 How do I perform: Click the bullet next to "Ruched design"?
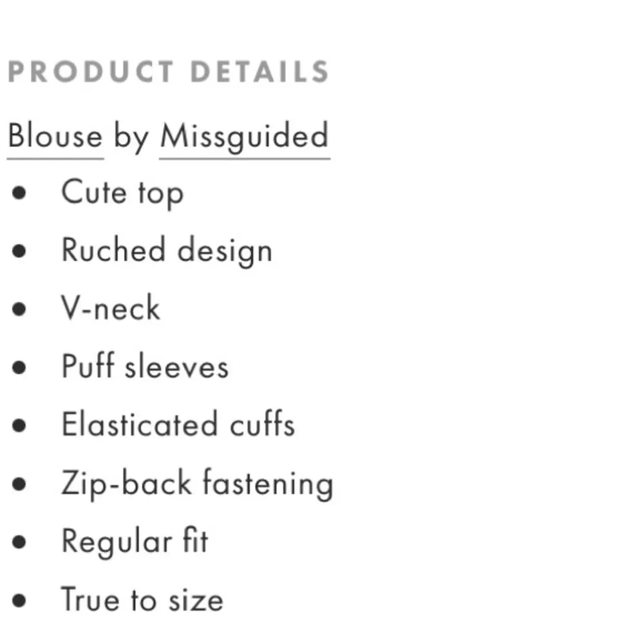20,251
